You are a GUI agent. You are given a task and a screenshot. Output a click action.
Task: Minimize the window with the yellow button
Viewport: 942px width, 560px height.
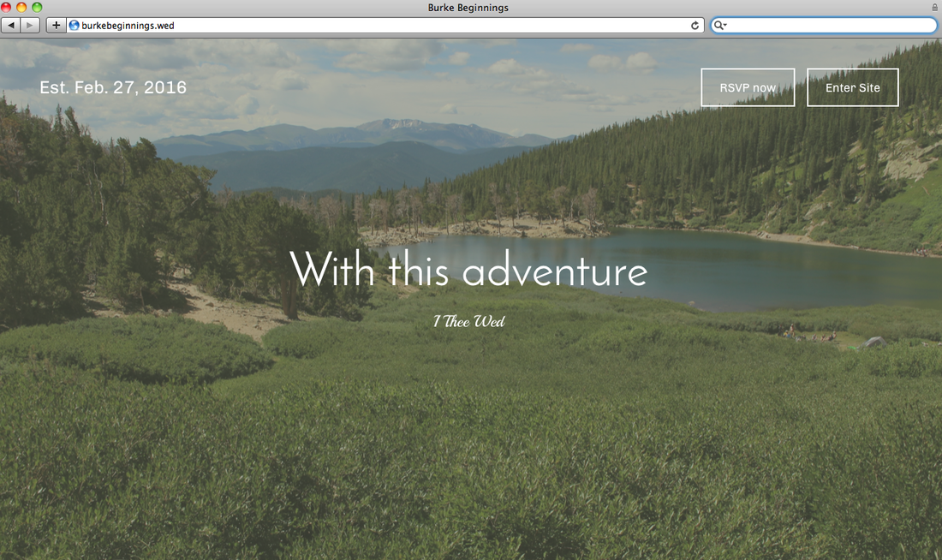tap(21, 7)
